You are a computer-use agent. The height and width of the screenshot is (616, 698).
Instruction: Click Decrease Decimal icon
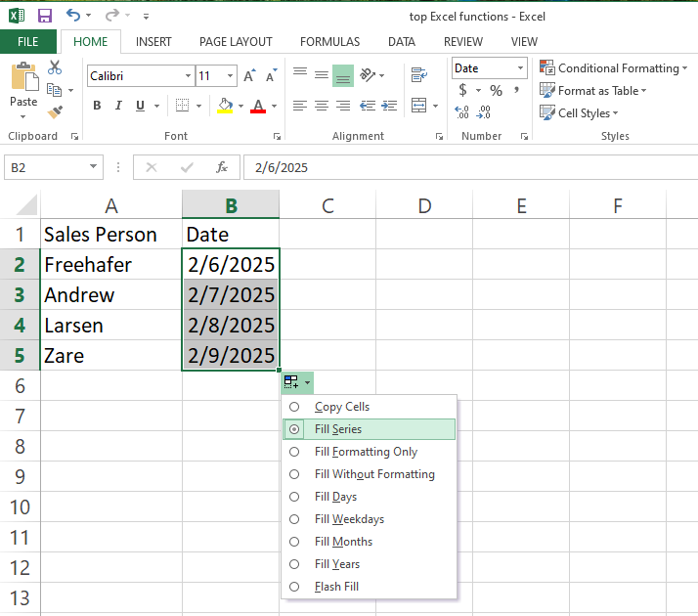(x=484, y=112)
